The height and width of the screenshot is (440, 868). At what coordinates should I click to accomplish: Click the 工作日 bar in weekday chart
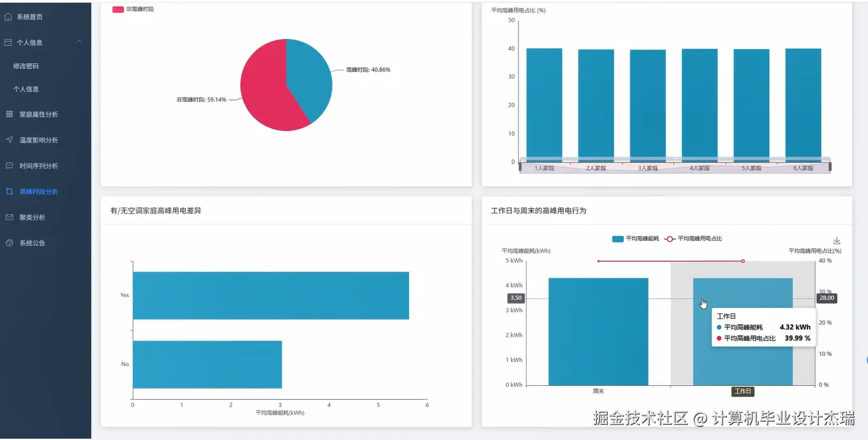coord(743,332)
